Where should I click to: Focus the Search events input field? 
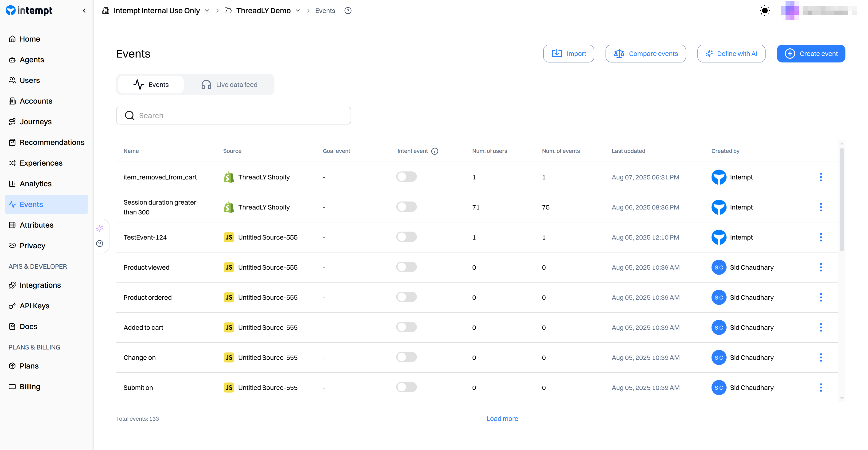coord(234,116)
